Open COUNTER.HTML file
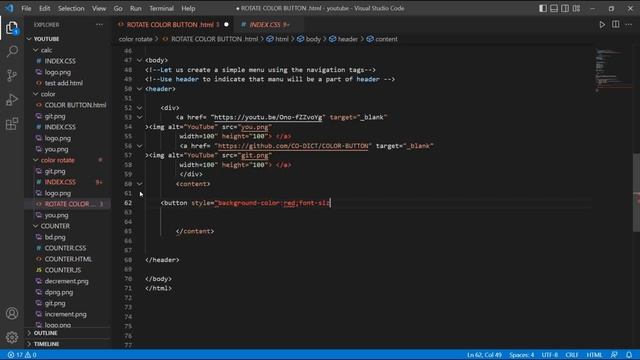 67,259
